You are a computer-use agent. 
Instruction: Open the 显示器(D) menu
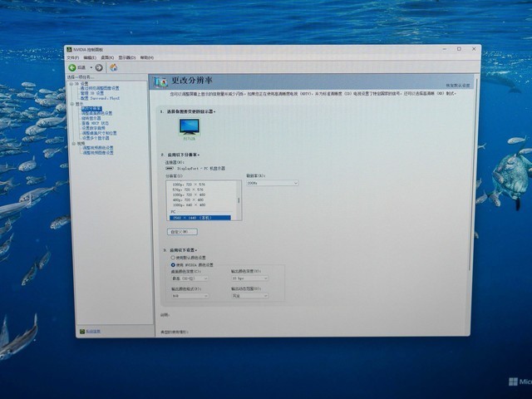(127, 57)
